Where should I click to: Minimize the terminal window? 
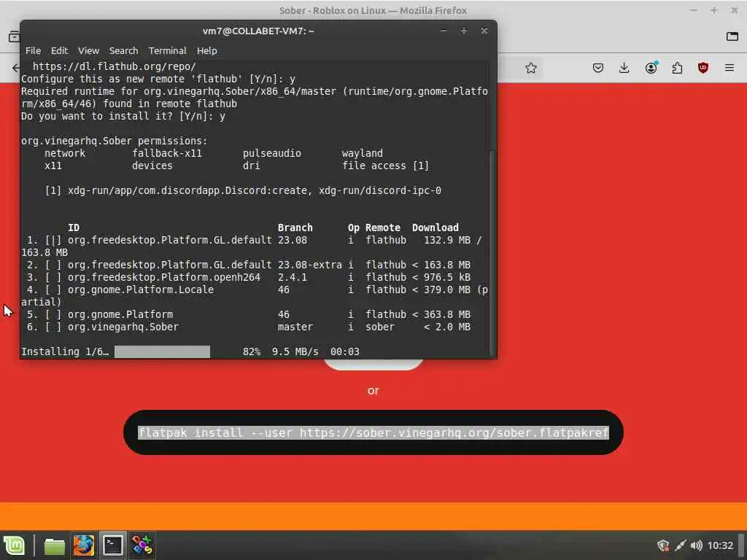[x=444, y=31]
